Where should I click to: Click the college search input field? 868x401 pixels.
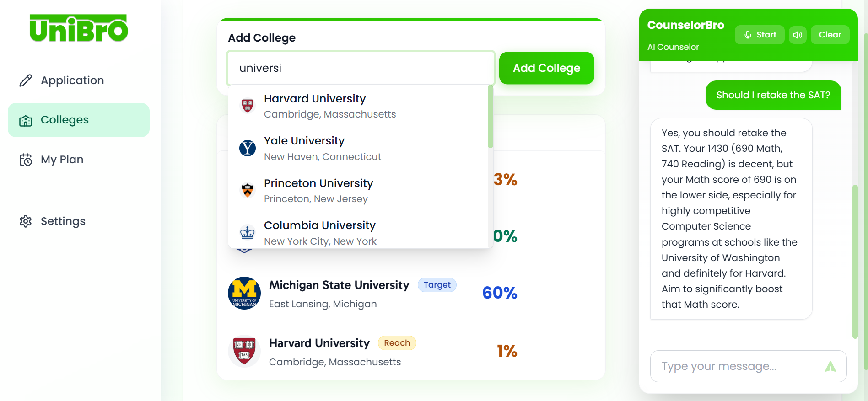[361, 68]
